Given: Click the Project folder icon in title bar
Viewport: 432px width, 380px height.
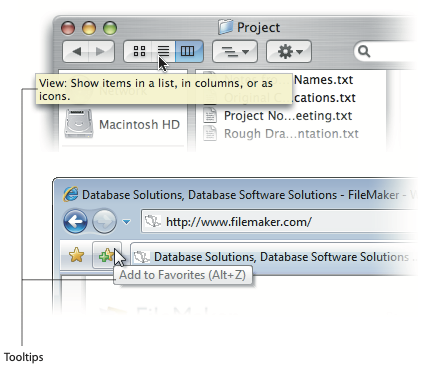Looking at the screenshot, I should [226, 27].
